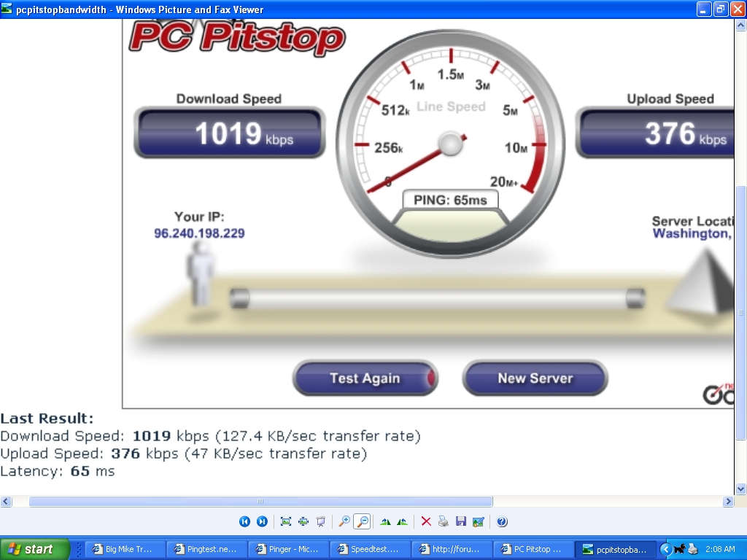Click the IP address 96.240.198.229
The image size is (747, 560).
click(199, 233)
